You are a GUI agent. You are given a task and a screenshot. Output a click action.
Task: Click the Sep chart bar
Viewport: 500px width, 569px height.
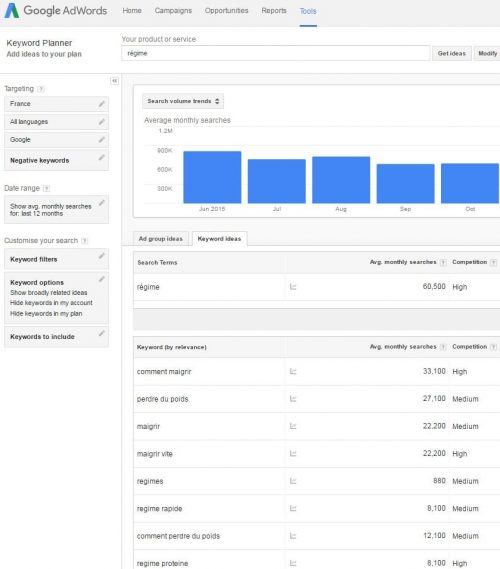(406, 184)
